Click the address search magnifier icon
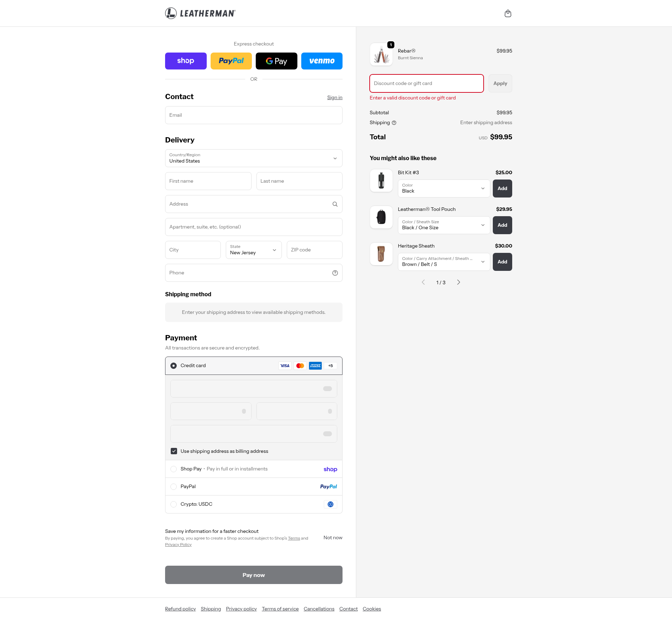This screenshot has height=620, width=672. coord(335,204)
